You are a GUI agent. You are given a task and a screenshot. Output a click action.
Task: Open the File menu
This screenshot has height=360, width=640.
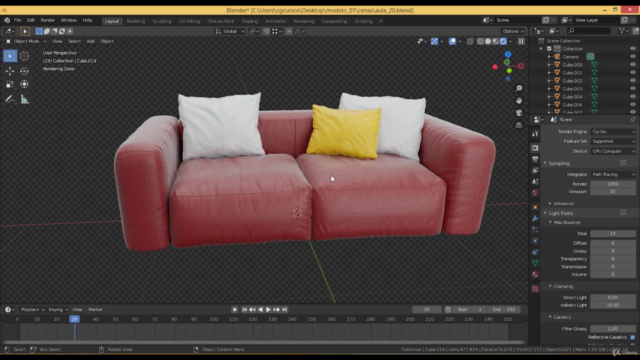click(18, 20)
